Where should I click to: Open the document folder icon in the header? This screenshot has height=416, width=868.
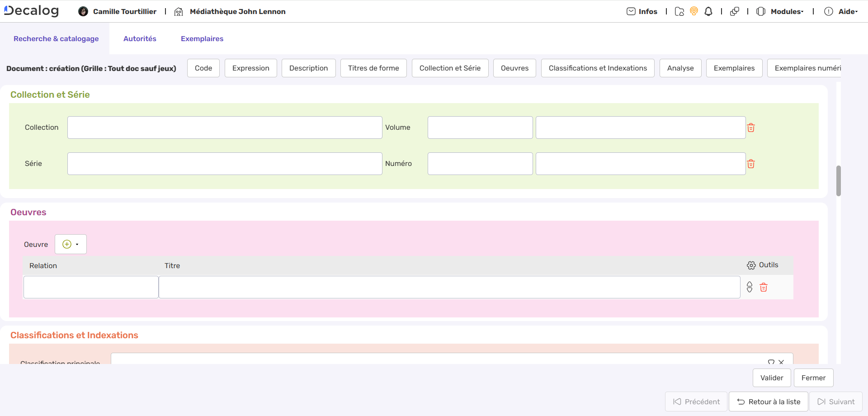679,11
